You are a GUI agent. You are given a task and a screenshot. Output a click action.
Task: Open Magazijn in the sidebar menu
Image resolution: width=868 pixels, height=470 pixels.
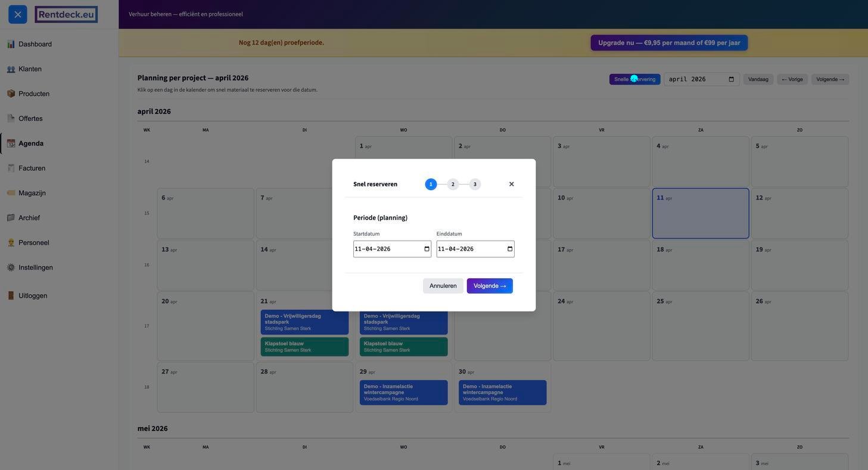point(32,193)
